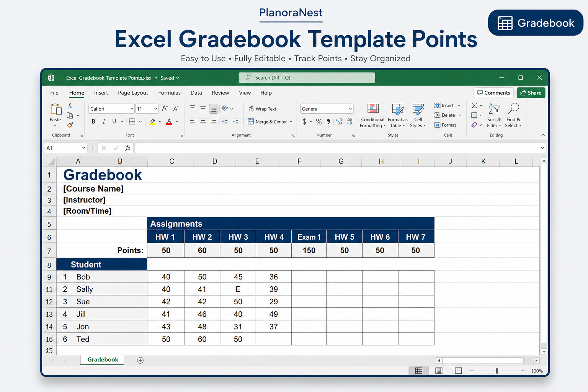Apply the Borders icon in Font group
Viewport: 588px width, 392px height.
point(132,122)
